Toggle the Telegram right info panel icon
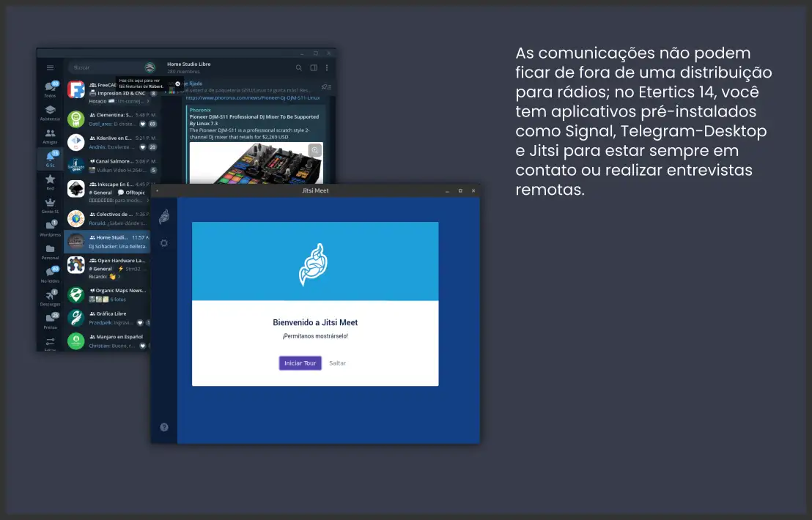 [x=314, y=68]
